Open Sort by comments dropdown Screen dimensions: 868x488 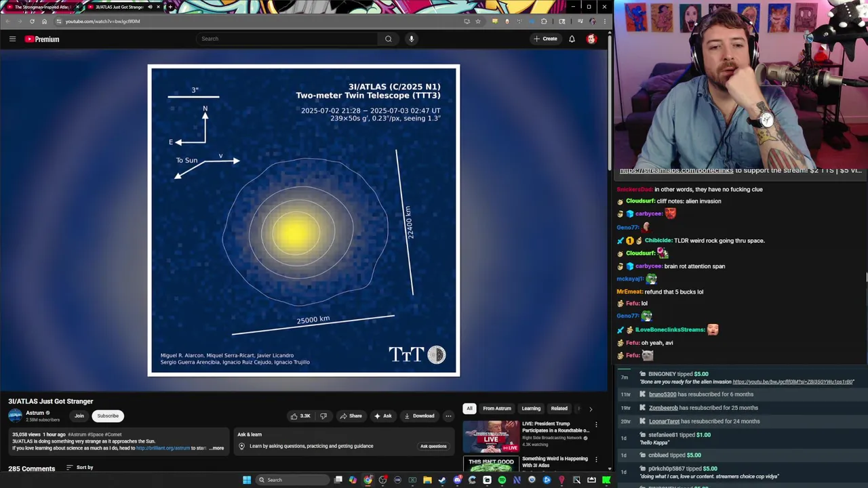pyautogui.click(x=80, y=468)
